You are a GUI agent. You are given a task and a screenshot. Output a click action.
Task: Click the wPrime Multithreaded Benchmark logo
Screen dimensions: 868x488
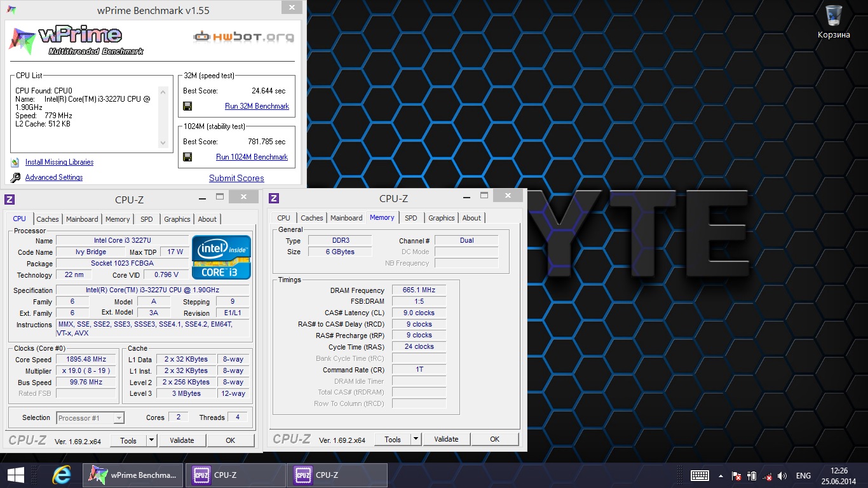point(76,40)
